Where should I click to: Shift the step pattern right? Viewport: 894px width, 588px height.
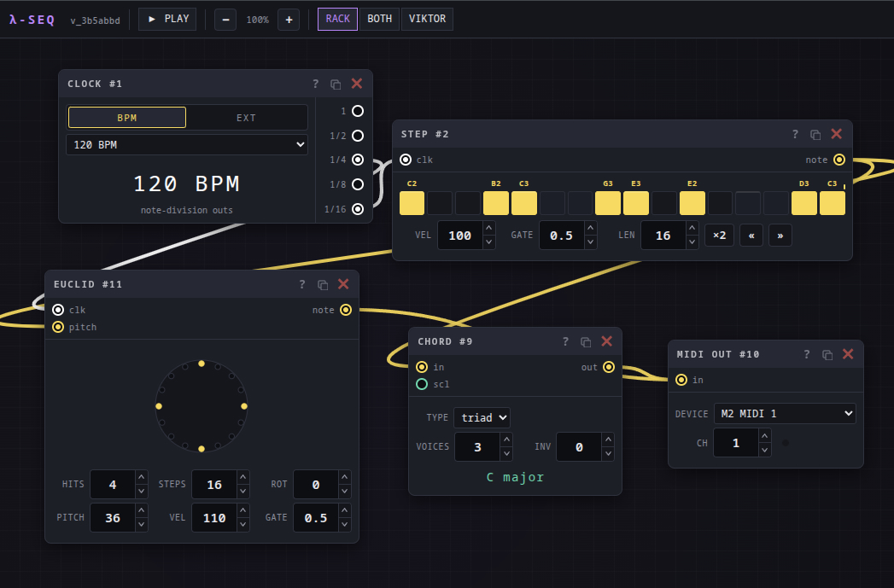(780, 236)
